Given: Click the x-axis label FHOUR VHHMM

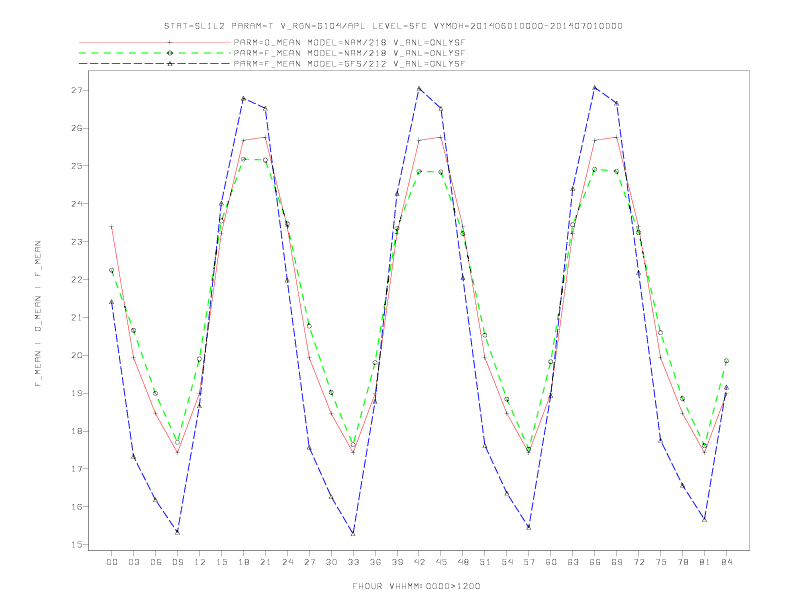Looking at the screenshot, I should [416, 586].
